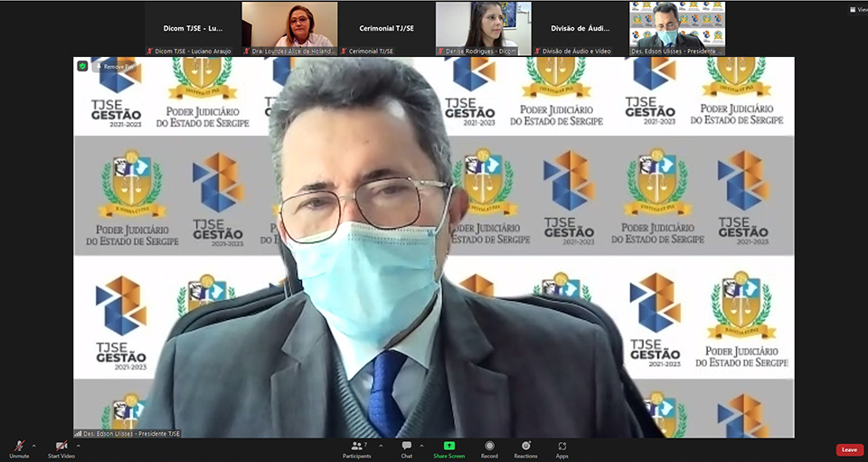868x462 pixels.
Task: Select the Cerimonial TJ/SE participant tile
Action: click(386, 28)
